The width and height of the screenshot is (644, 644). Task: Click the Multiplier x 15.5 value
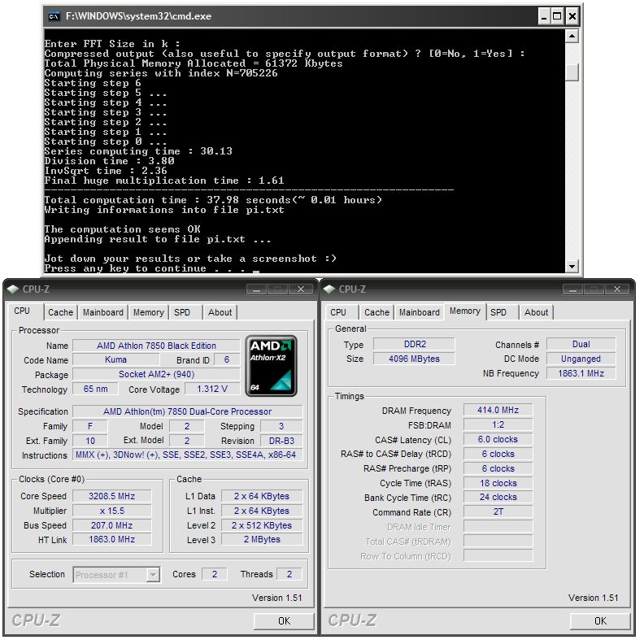[111, 511]
